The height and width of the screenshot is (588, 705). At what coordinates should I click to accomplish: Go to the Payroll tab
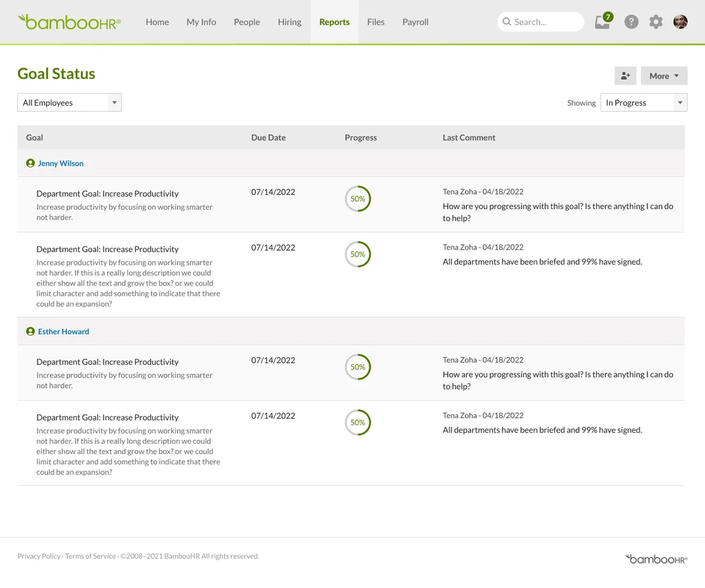[415, 22]
